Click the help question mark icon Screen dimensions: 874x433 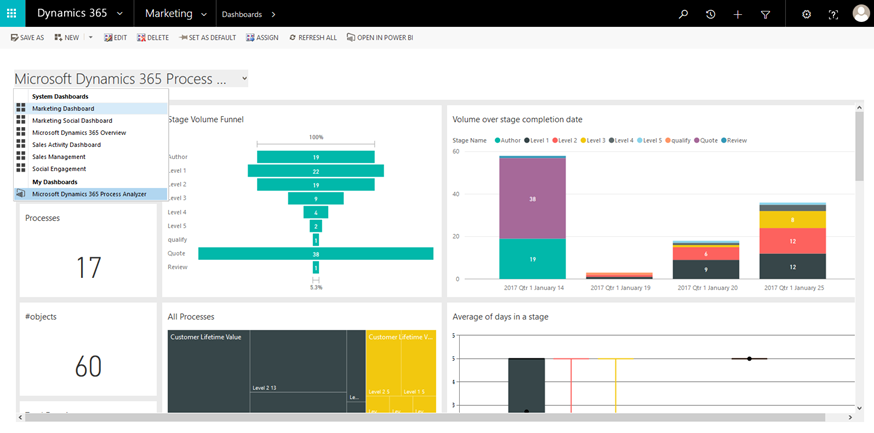tap(833, 14)
